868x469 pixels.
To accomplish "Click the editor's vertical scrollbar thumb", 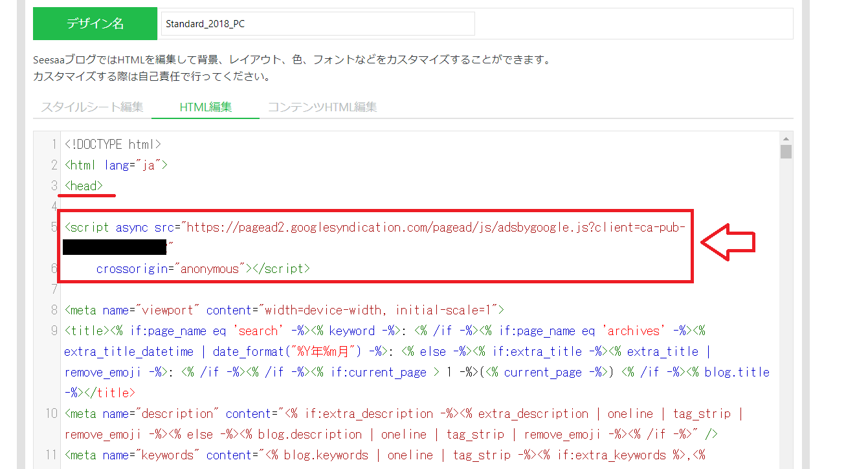I will [786, 152].
